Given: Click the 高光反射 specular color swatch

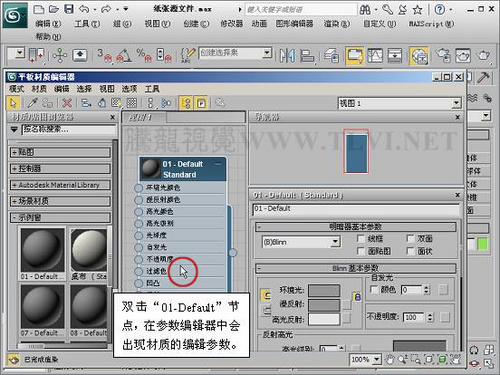Looking at the screenshot, I should tap(324, 319).
